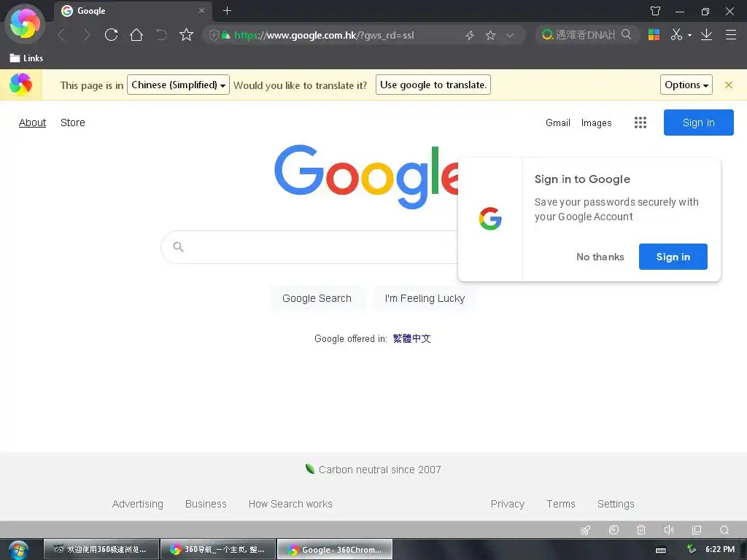Open the Settings footer link
Screen dimensions: 747x560
coord(616,504)
